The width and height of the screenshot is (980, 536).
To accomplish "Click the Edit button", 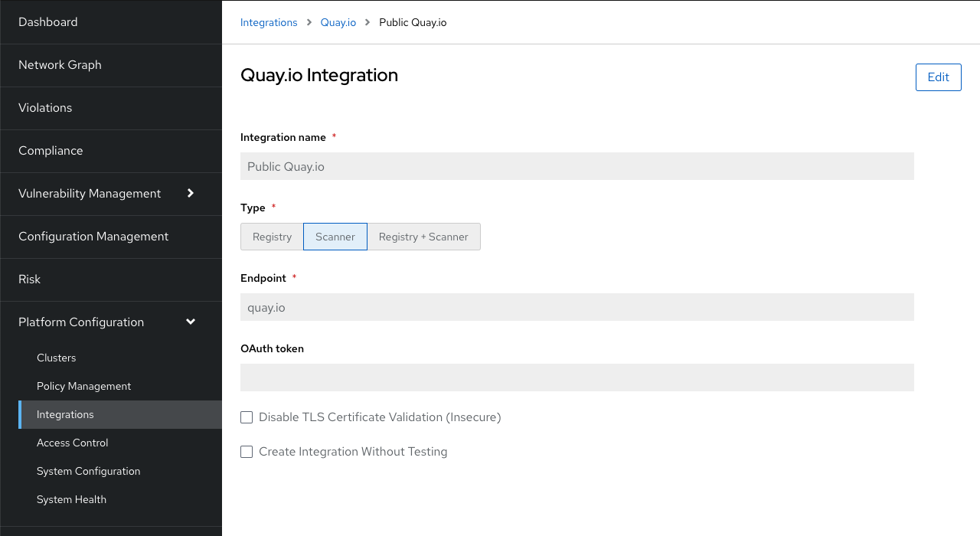I will point(938,77).
